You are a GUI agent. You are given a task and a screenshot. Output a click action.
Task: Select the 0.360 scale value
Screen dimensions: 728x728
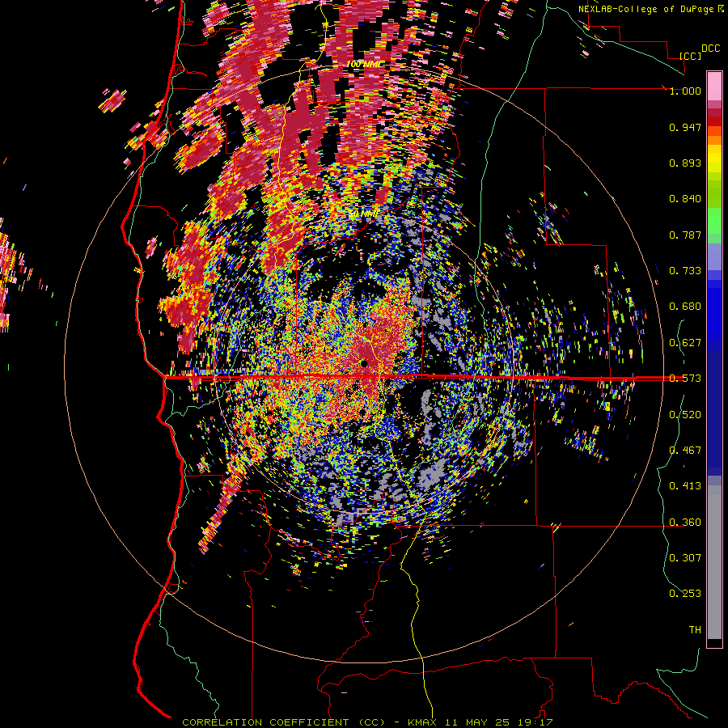point(685,523)
